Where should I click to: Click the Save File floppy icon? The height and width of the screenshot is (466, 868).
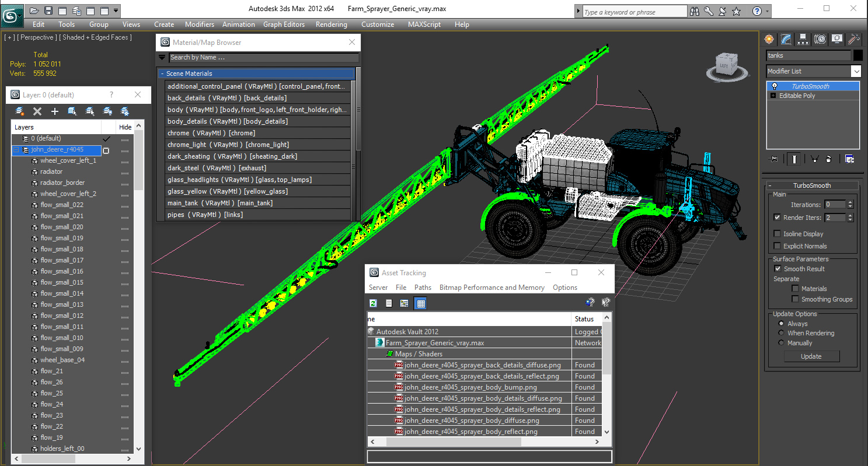tap(48, 10)
